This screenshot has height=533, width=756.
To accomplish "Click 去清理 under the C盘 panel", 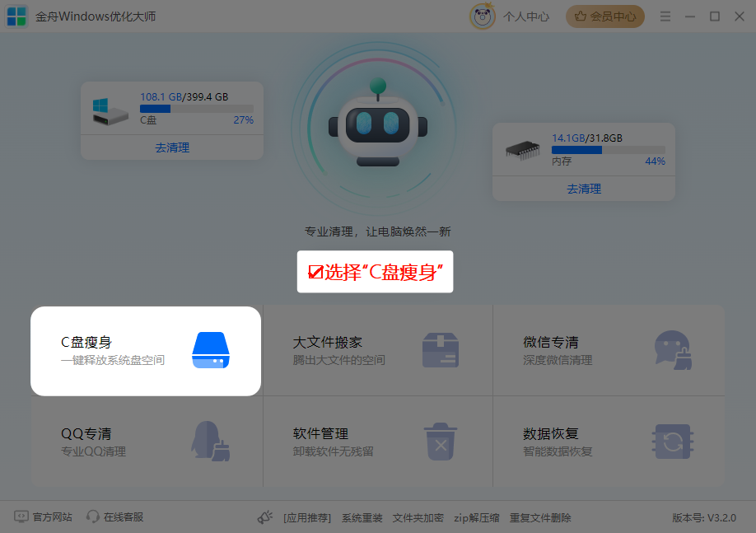I will [172, 147].
